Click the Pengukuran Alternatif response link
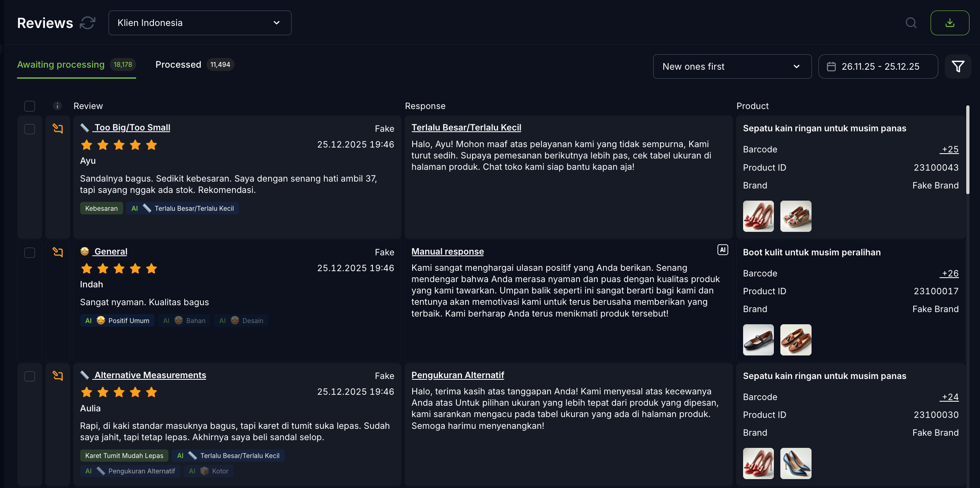This screenshot has height=488, width=980. (x=458, y=375)
